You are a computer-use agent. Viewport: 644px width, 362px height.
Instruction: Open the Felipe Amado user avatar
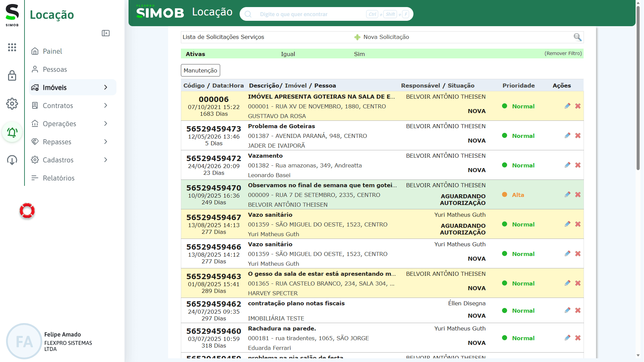(x=24, y=342)
